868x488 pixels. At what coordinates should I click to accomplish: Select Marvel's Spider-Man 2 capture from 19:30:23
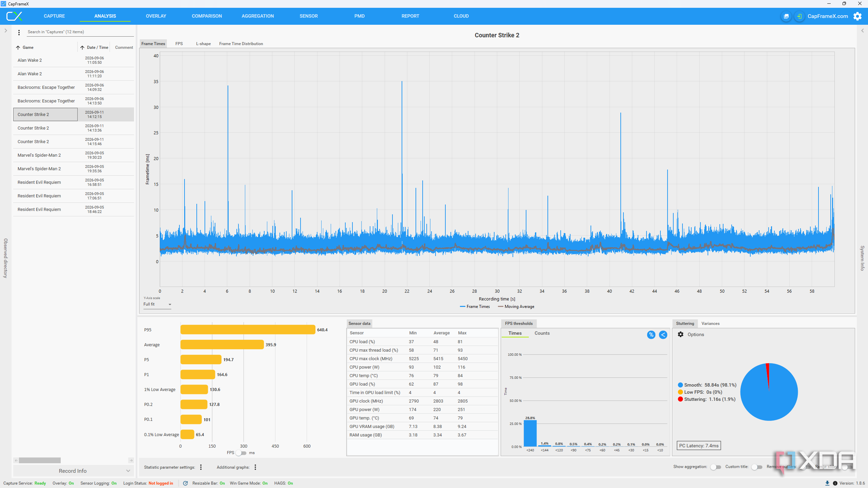pos(74,155)
